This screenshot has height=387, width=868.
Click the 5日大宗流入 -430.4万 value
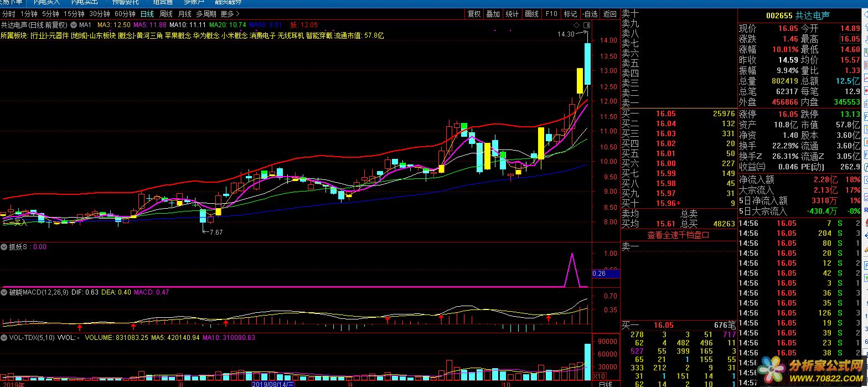(x=822, y=211)
